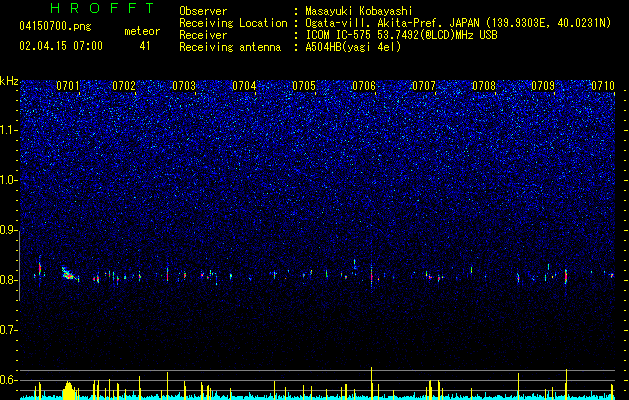Click antenna value A504HB(yagi 4el)
Screen dimensions: 629x400
point(353,47)
